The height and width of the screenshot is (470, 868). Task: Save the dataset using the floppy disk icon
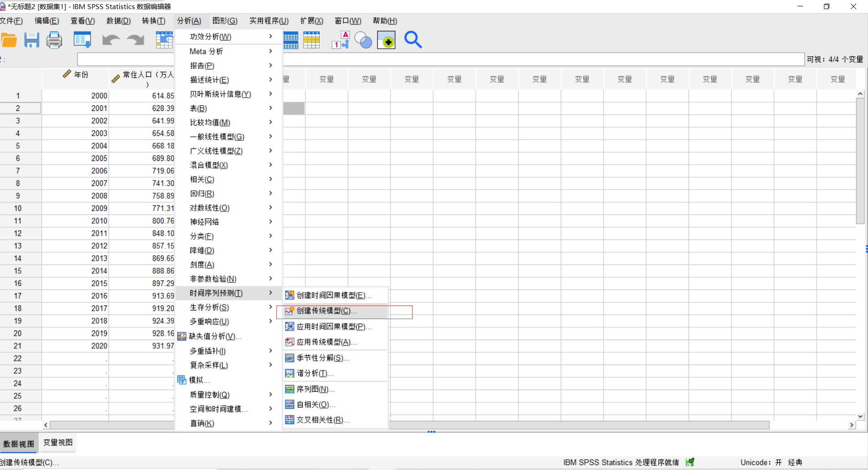pos(31,40)
